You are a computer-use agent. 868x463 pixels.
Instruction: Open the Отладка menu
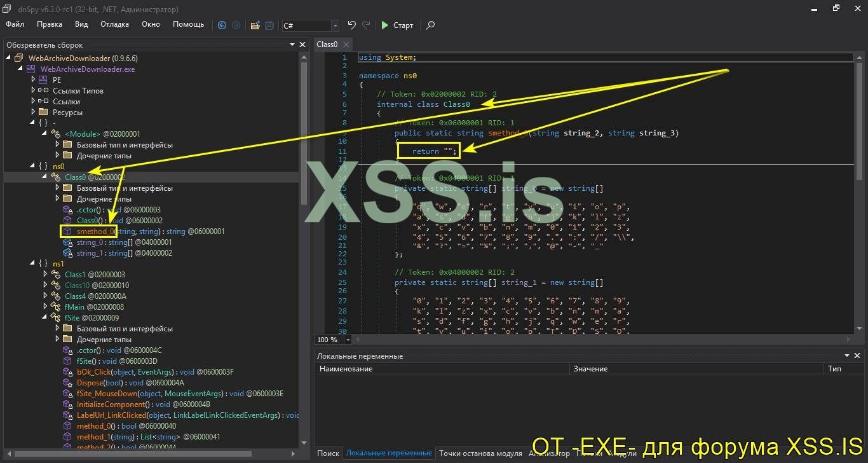click(x=114, y=24)
